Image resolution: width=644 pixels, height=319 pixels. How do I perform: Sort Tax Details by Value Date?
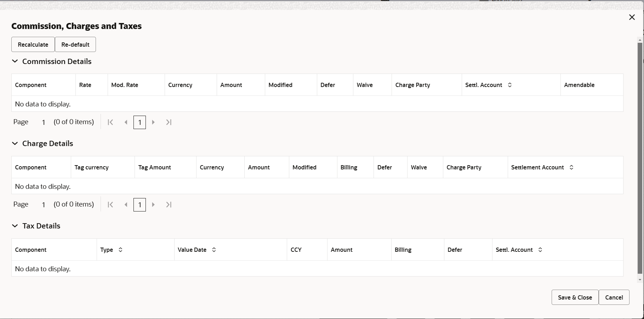[x=214, y=250]
